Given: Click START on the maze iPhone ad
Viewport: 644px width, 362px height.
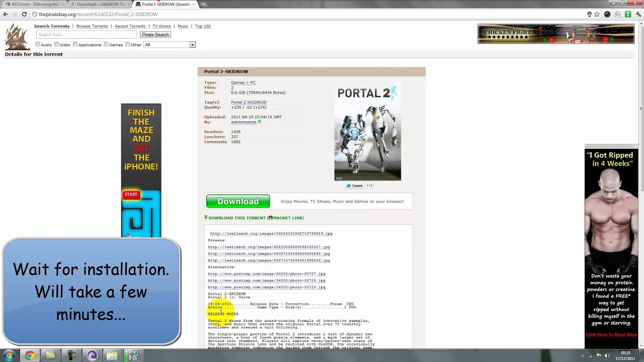Looking at the screenshot, I should tap(131, 195).
